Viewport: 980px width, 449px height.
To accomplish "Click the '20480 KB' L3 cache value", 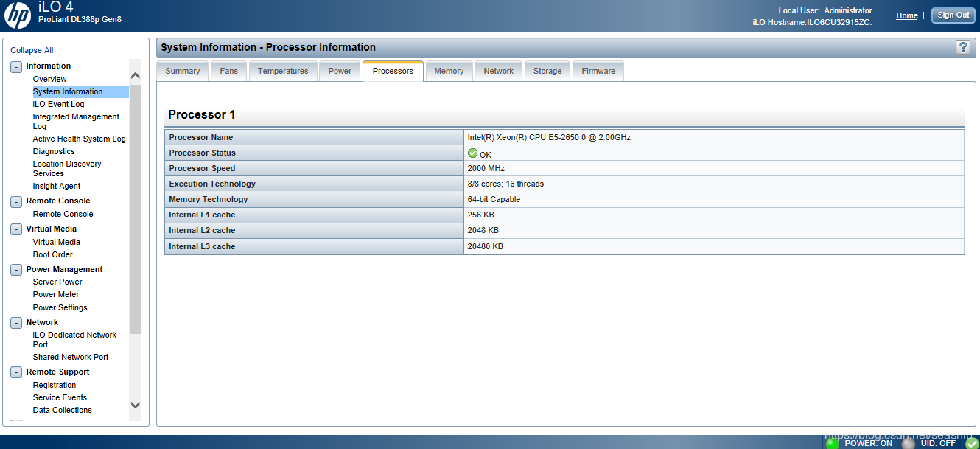I will tap(485, 246).
